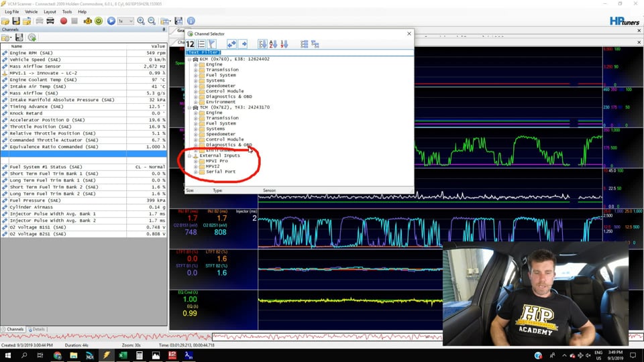Open Excel from the Windows taskbar

point(123,355)
